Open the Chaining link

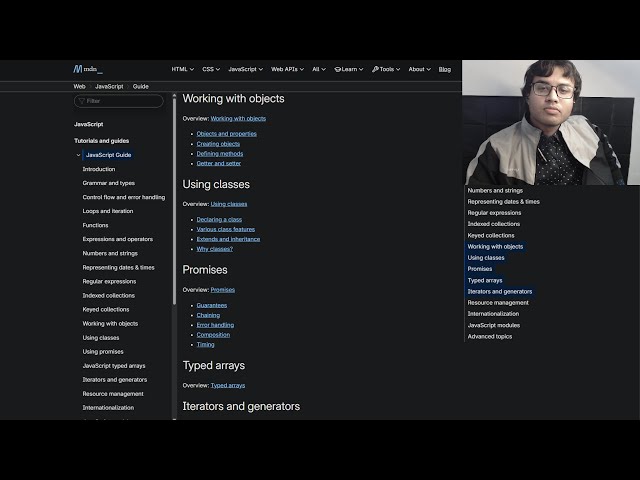point(208,315)
